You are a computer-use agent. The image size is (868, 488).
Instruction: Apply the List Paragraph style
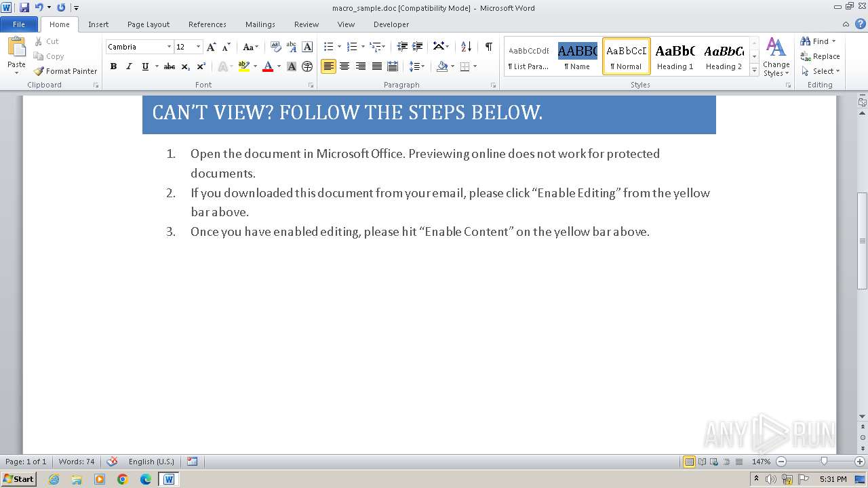point(528,56)
